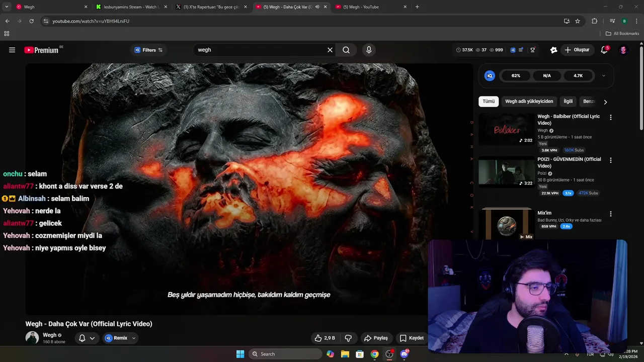Open options for the Mix'im playlist
Viewport: 644px width, 362px height.
(611, 214)
